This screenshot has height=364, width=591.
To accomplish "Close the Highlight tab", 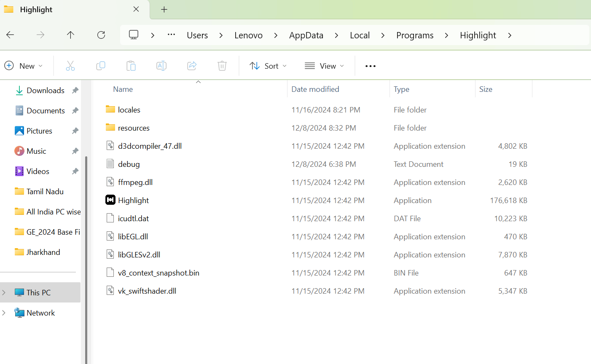I will 136,9.
